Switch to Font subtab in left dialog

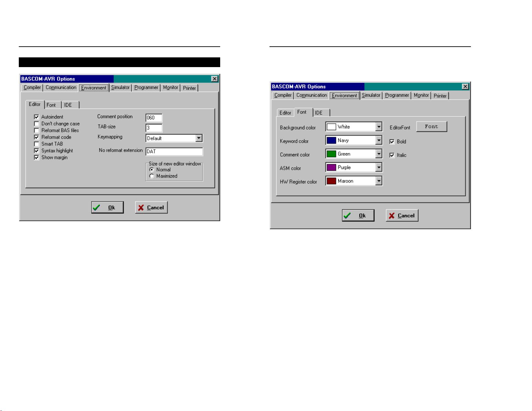[53, 105]
